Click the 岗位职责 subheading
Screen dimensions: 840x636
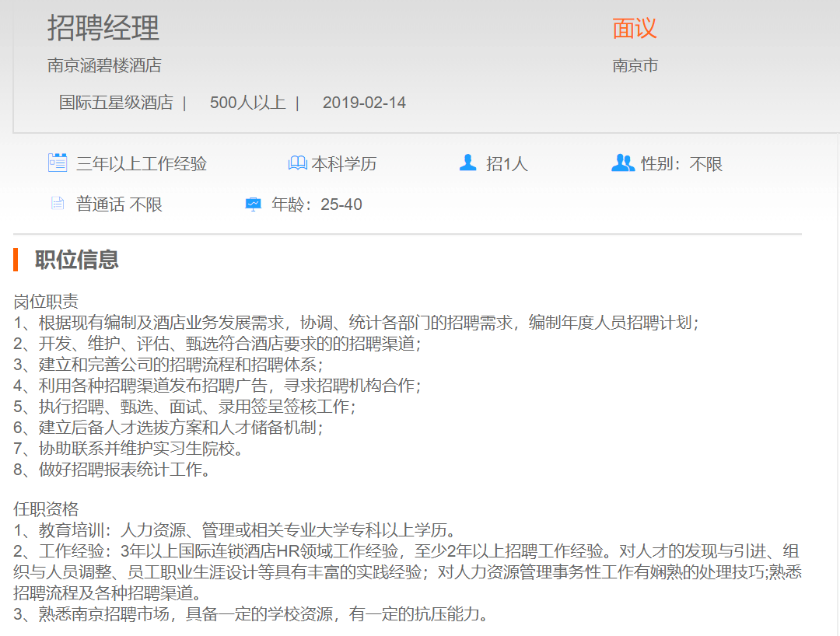point(46,302)
